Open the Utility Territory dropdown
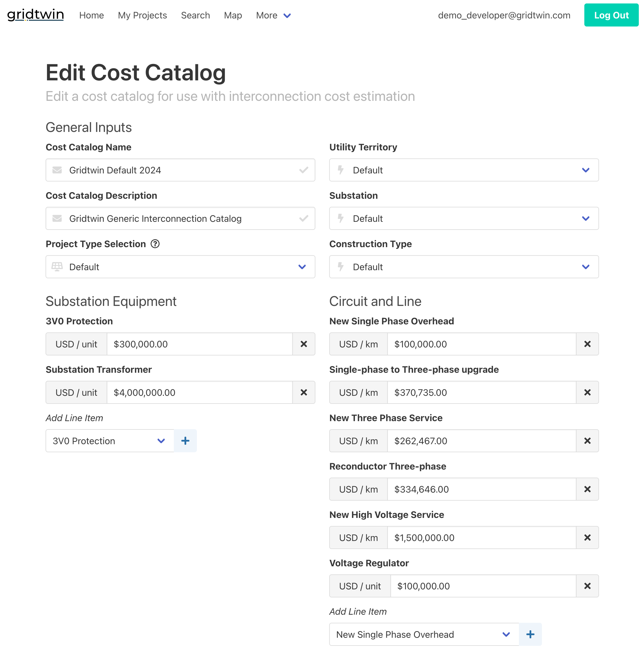This screenshot has width=644, height=651. tap(586, 170)
